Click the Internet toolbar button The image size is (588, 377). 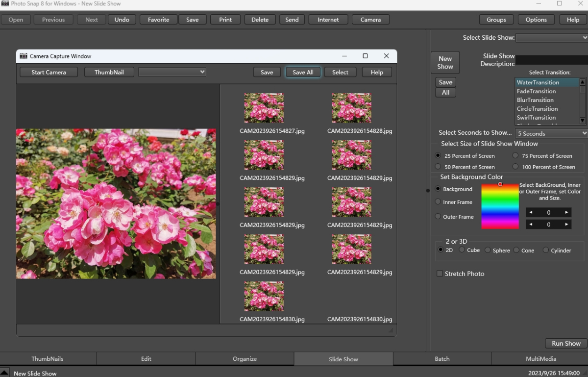click(328, 20)
